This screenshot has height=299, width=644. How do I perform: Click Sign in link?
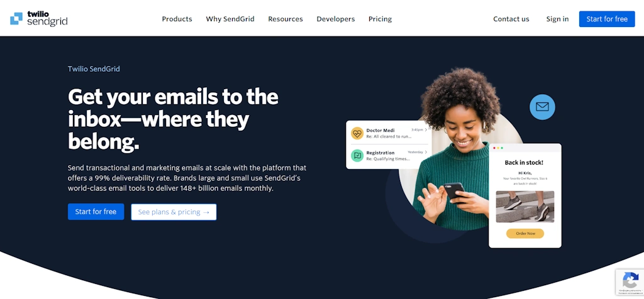coord(557,19)
